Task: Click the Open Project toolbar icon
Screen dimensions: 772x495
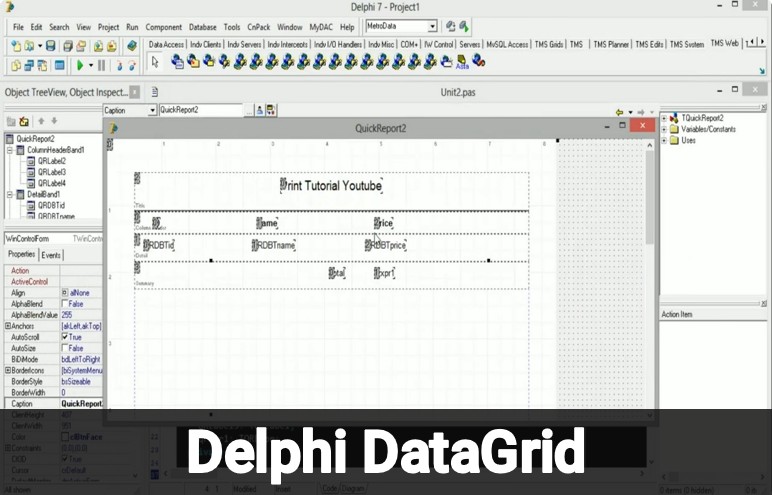Action: tap(81, 46)
